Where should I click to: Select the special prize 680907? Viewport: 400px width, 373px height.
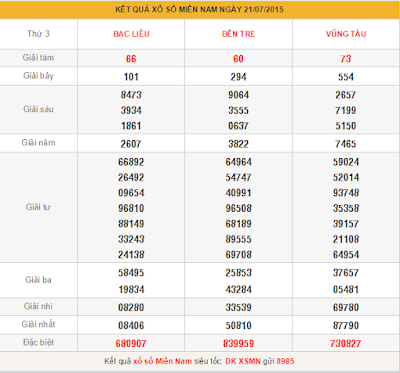pyautogui.click(x=131, y=343)
